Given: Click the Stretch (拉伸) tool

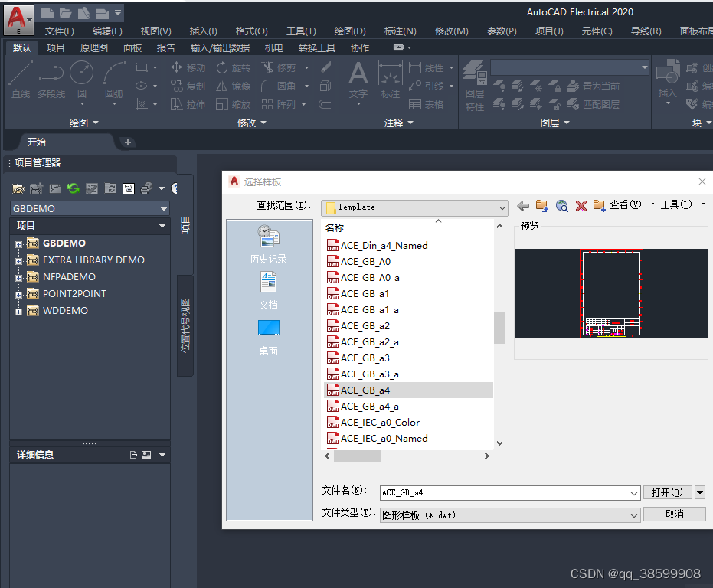Looking at the screenshot, I should [x=188, y=105].
